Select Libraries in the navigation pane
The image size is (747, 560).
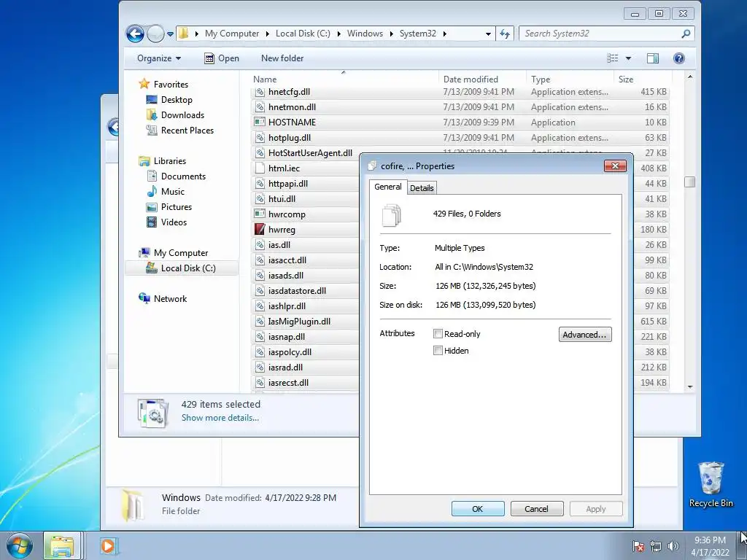tap(169, 161)
